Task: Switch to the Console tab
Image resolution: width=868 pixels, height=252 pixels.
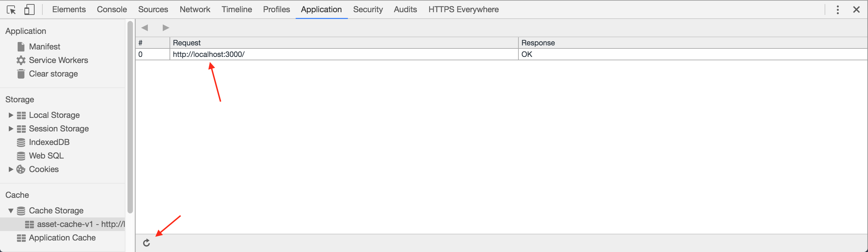Action: click(112, 9)
